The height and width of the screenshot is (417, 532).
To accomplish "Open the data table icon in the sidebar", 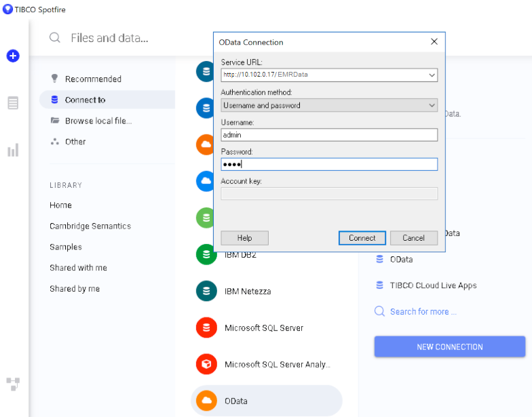I will click(x=13, y=103).
